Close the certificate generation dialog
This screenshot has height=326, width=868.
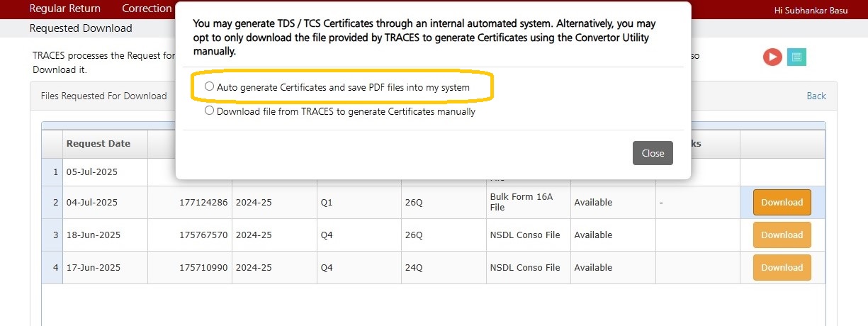[653, 153]
